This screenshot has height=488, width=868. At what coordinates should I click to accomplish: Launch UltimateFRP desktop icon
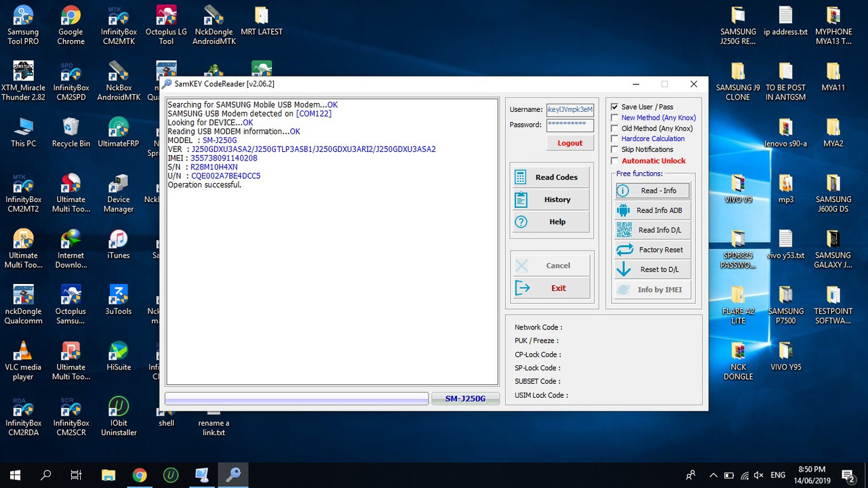(118, 132)
